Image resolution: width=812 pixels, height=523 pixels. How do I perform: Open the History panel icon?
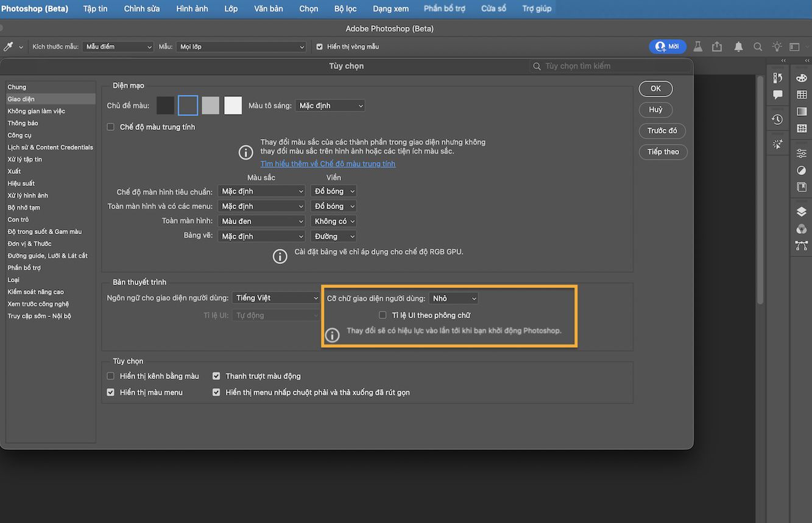pos(777,119)
